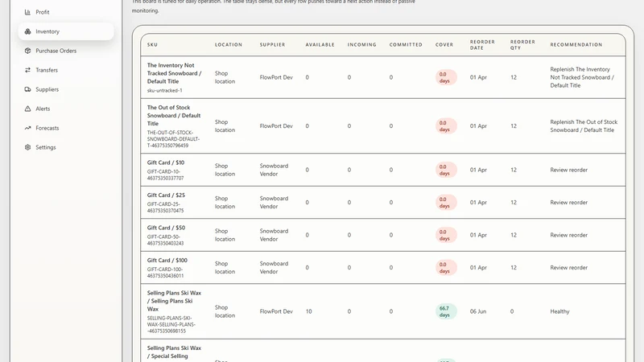Click the Gift Card / $10 row title

coord(166,162)
